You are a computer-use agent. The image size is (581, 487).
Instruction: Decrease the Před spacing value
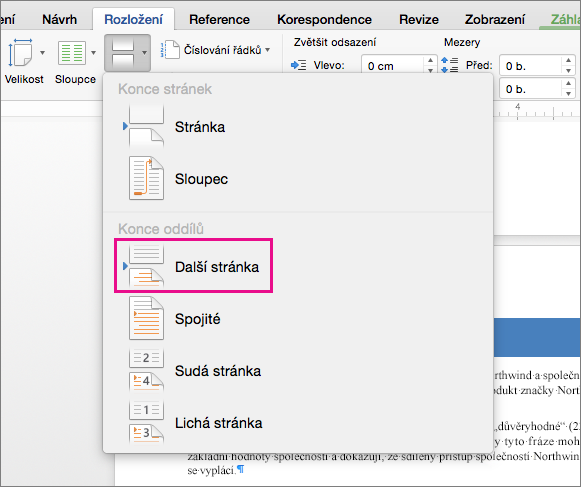(568, 70)
